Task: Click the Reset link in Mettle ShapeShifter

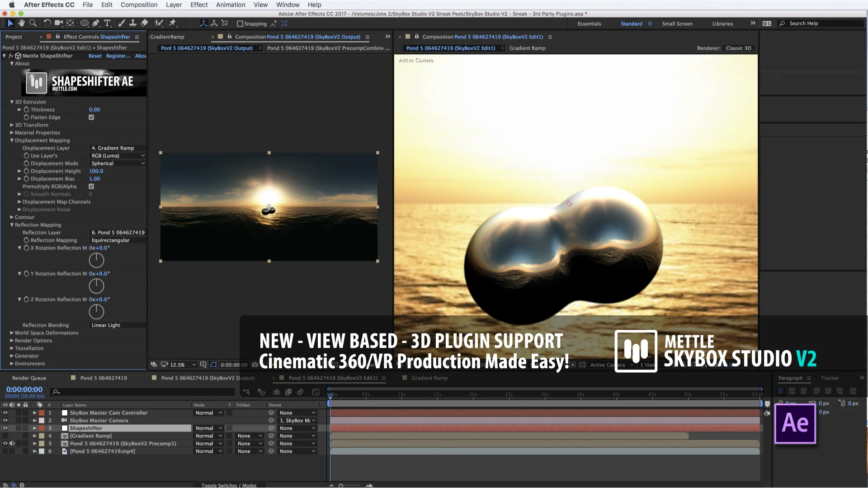Action: (x=94, y=56)
